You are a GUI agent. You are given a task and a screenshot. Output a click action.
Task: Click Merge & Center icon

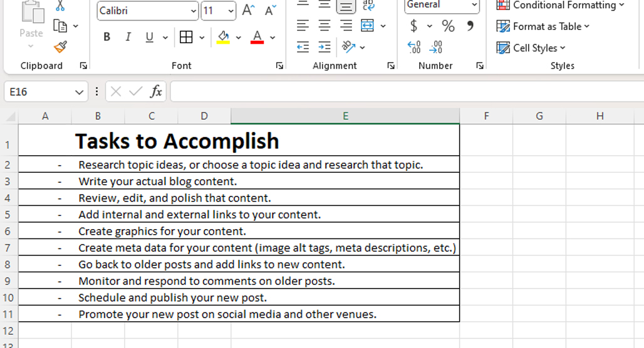367,26
